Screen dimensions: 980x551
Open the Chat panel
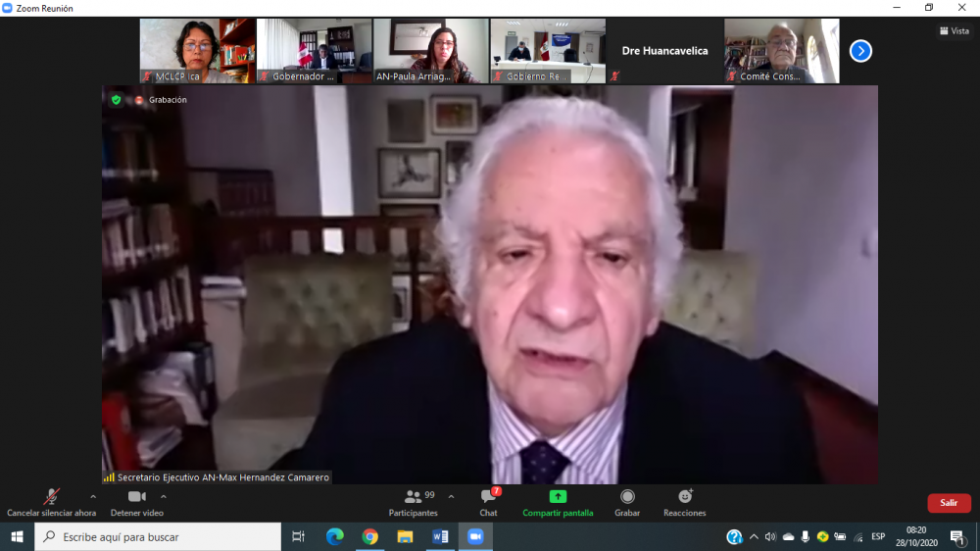(488, 501)
